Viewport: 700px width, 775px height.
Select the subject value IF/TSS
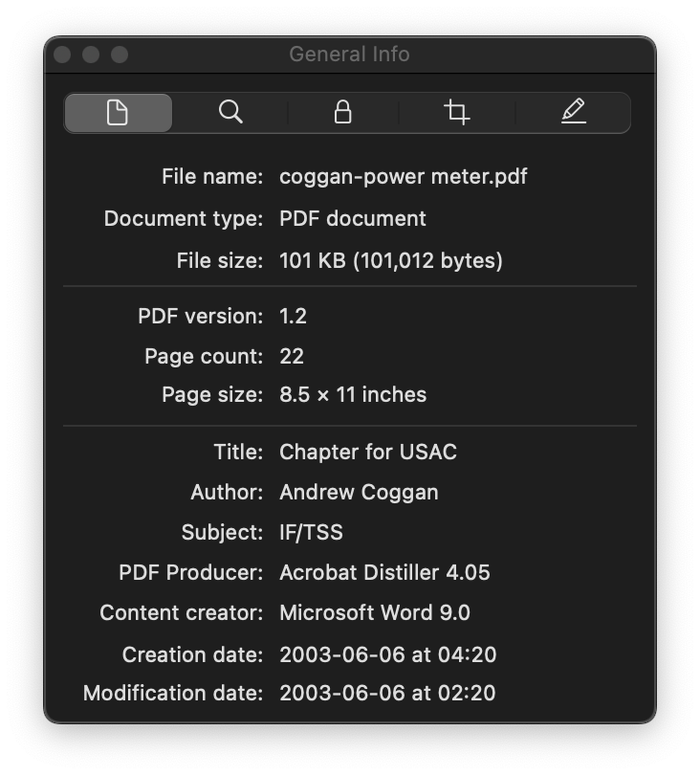coord(311,532)
